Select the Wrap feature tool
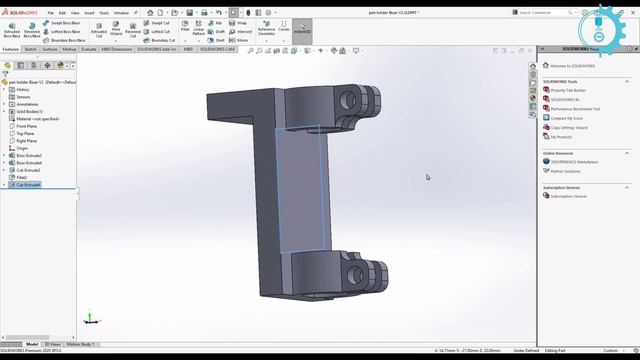This screenshot has height=360, width=640. click(x=238, y=23)
